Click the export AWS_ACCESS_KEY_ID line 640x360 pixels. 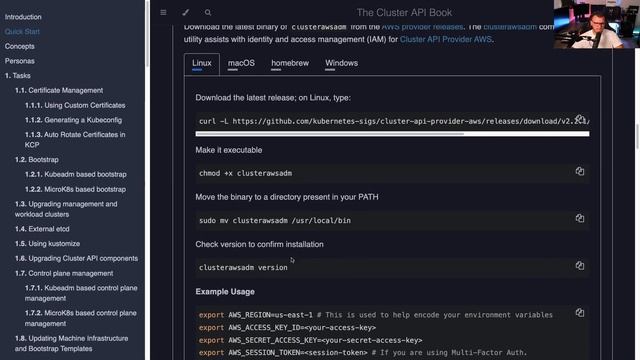pos(287,328)
